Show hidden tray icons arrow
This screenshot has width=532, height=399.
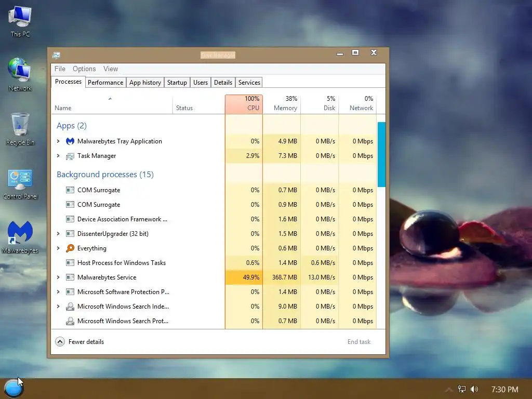point(449,390)
